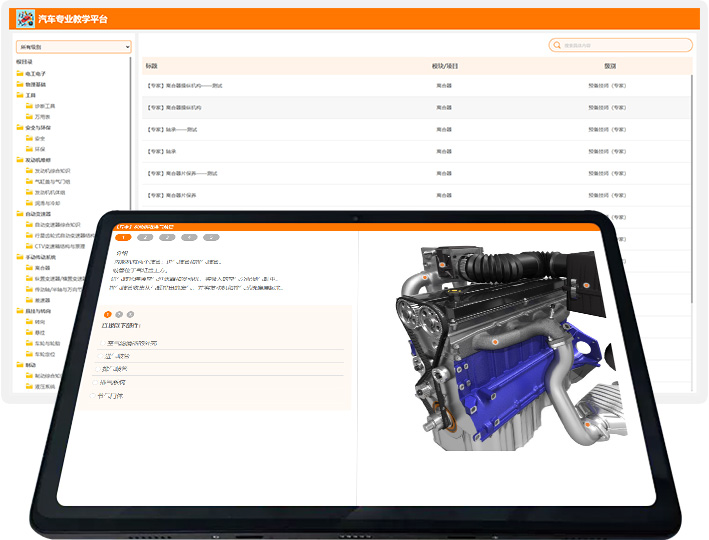The width and height of the screenshot is (709, 540).
Task: Collapse the 悬挂与转向 folder in the tree
Action: [x=20, y=311]
